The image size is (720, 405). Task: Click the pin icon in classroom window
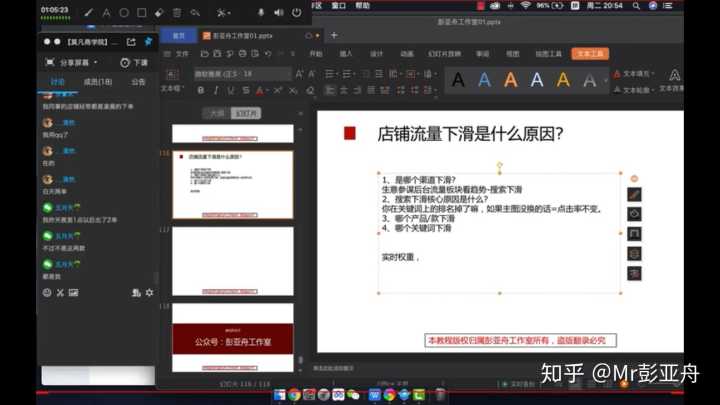(x=148, y=42)
